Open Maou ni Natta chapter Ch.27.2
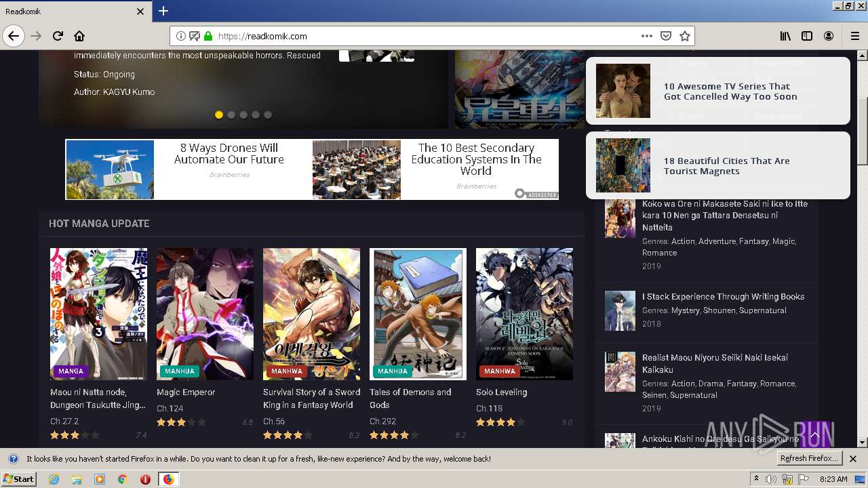 pyautogui.click(x=64, y=422)
